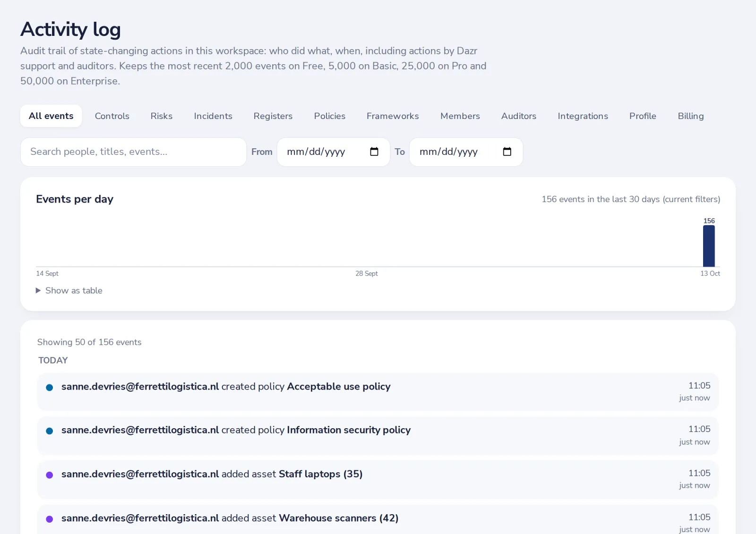
Task: Focus the Search people, titles, events field
Action: [x=133, y=152]
